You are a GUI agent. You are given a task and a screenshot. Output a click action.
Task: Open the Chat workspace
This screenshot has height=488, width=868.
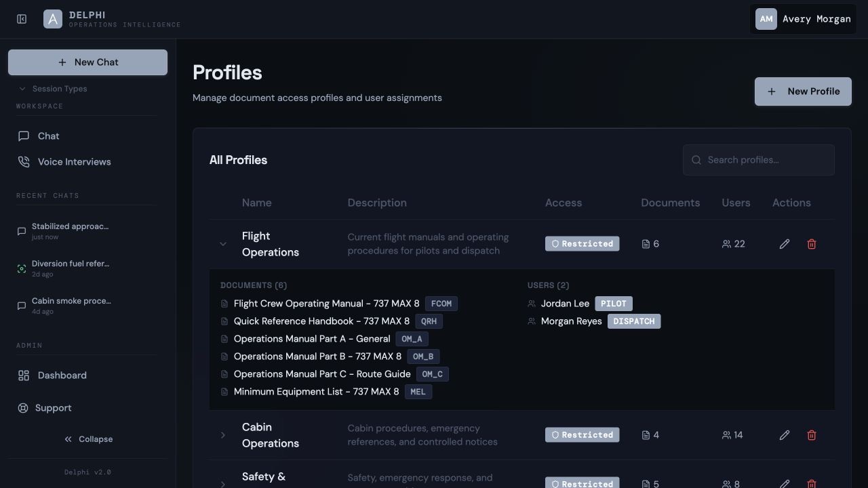tap(87, 136)
